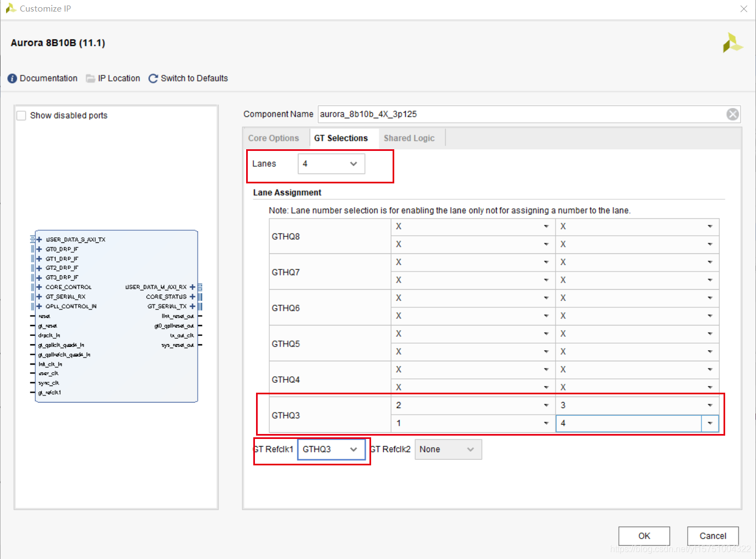Clear the Component Name field with the X icon

[x=732, y=114]
